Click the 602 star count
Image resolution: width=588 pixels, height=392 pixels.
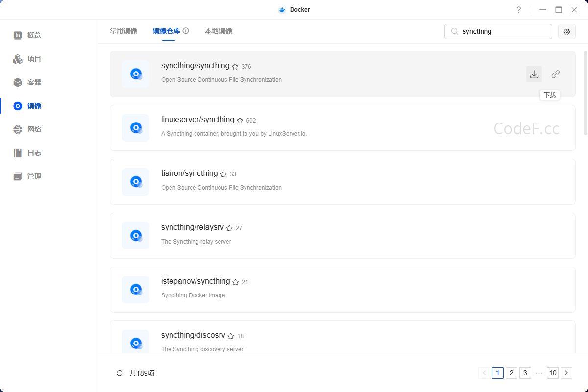[x=251, y=121]
